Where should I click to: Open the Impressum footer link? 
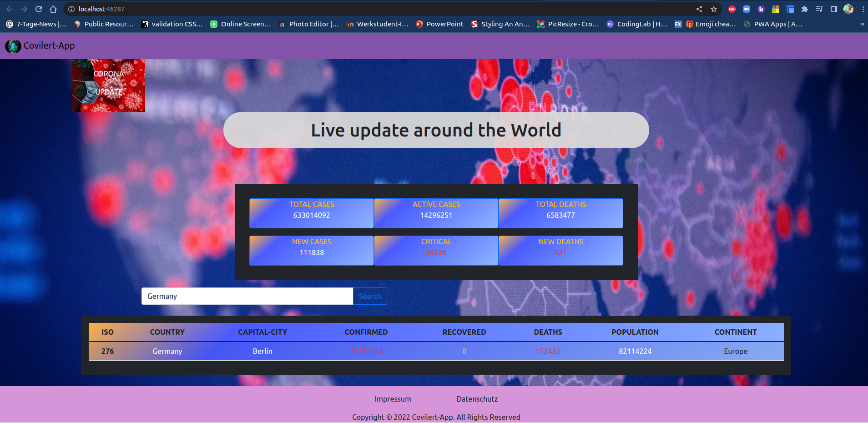pos(393,399)
